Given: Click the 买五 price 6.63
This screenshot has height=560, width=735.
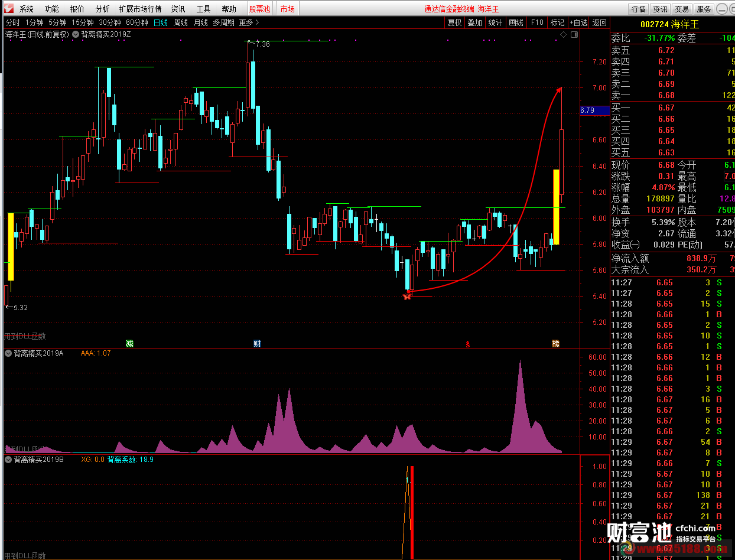Looking at the screenshot, I should point(666,152).
